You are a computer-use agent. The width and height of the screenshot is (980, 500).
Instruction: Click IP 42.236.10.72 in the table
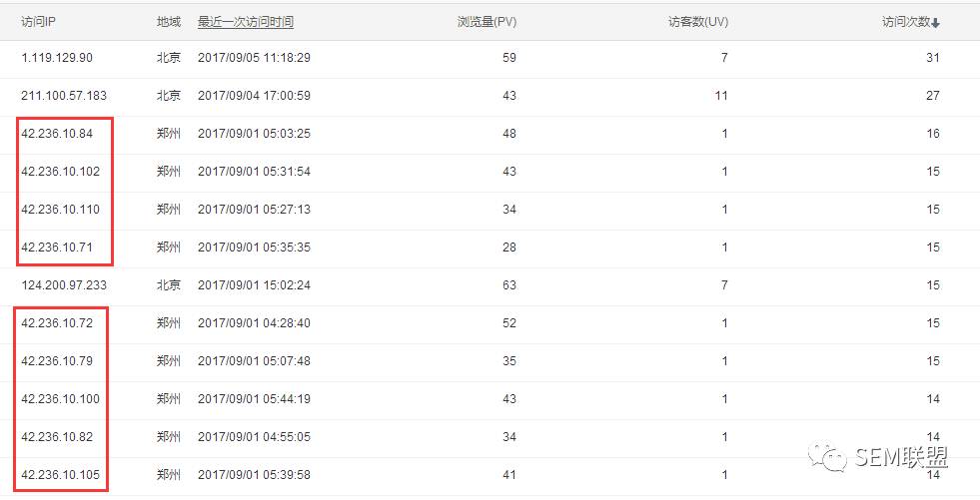click(57, 323)
